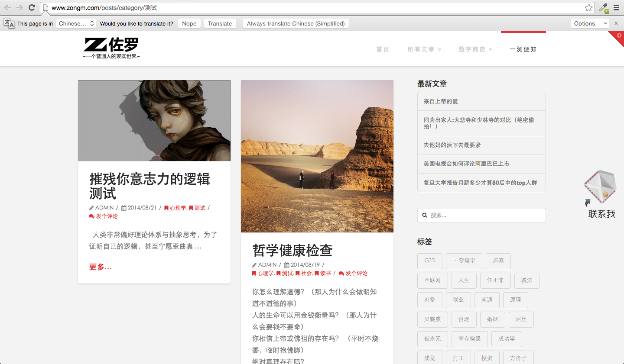The width and height of the screenshot is (624, 364).
Task: Click the 任正非 tag
Action: click(495, 280)
